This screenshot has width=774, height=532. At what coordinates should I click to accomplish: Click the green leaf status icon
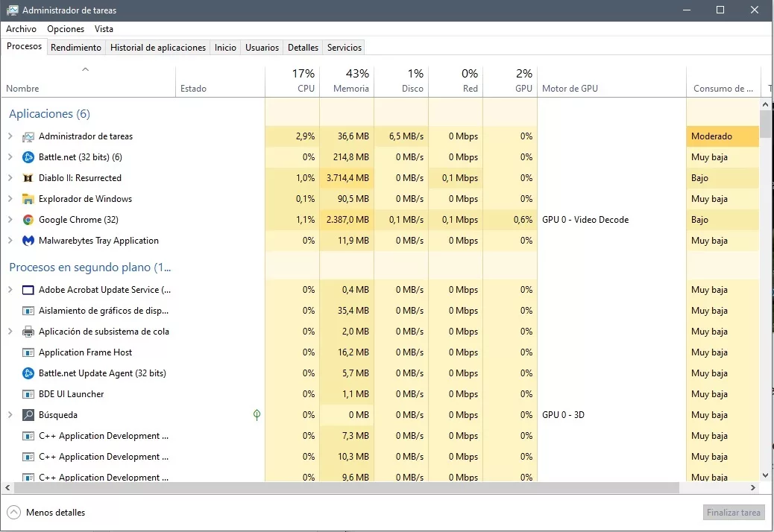click(x=257, y=415)
